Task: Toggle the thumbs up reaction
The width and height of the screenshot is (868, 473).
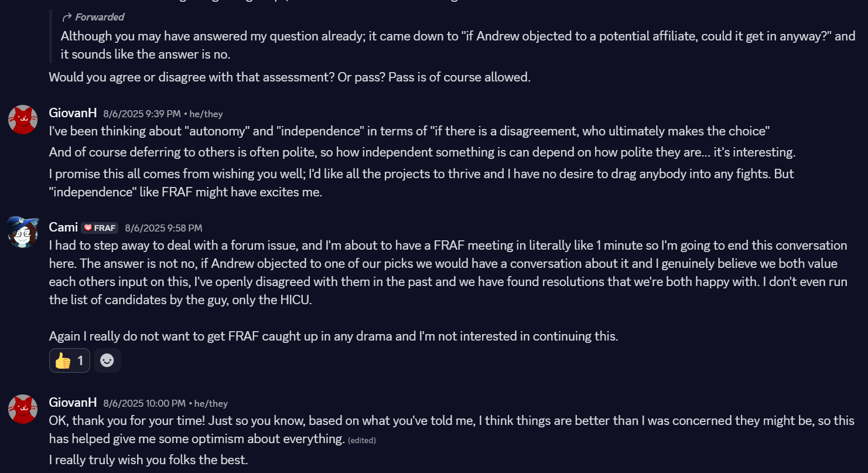Action: (x=70, y=360)
